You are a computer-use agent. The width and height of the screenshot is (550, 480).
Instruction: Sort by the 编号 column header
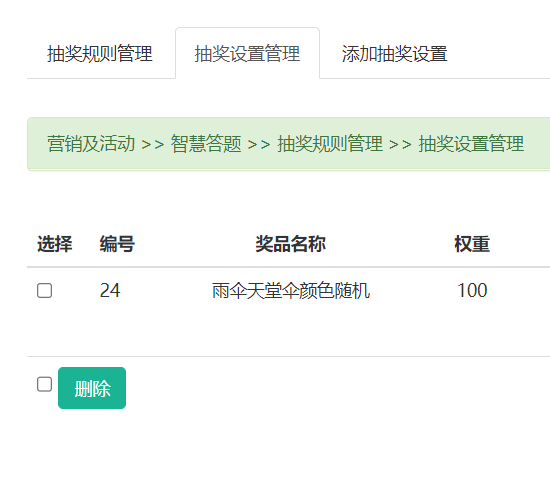117,244
